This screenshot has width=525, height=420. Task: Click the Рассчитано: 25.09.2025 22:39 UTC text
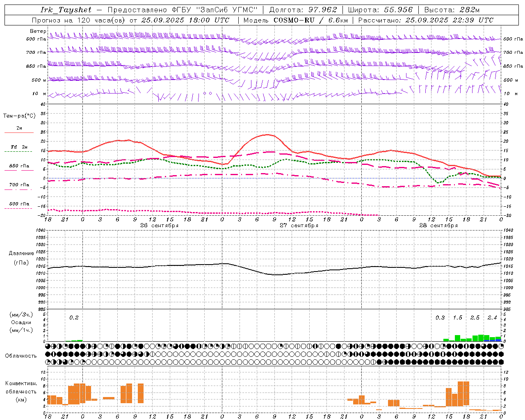coord(426,20)
